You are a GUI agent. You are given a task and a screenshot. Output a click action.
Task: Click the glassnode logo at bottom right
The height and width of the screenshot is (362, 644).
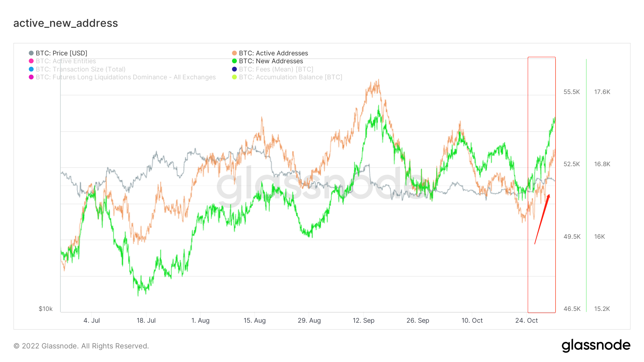coord(596,346)
